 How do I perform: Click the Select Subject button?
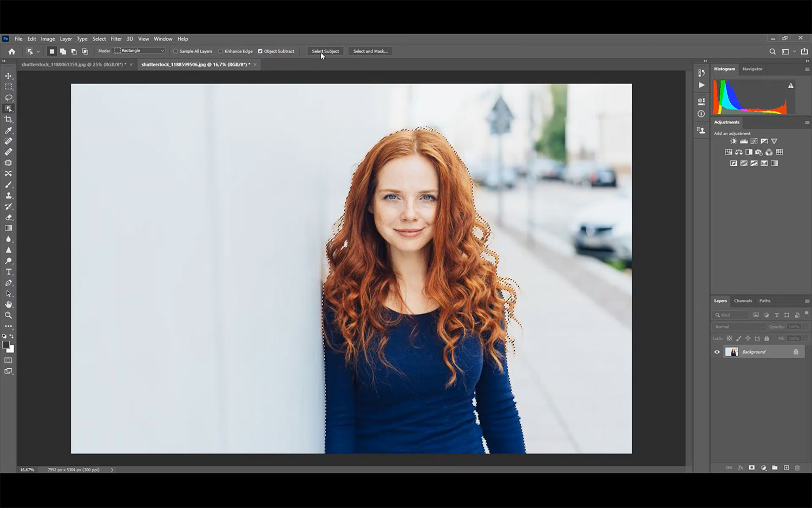325,51
